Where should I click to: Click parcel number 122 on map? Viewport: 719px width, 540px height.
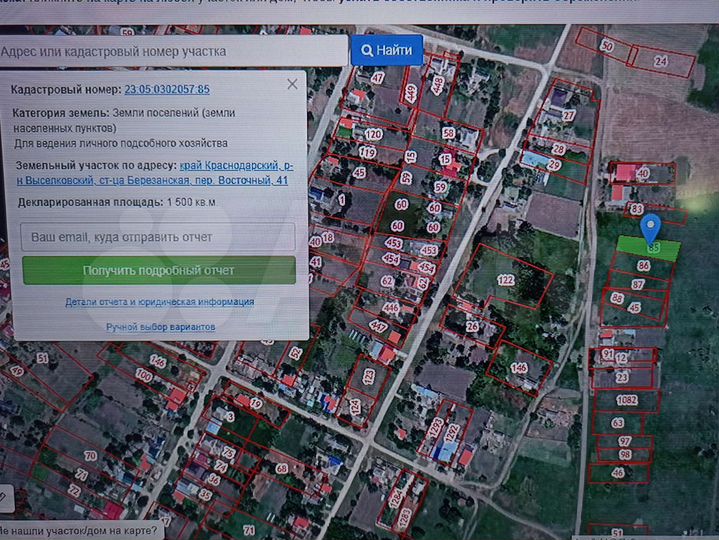[x=506, y=280]
